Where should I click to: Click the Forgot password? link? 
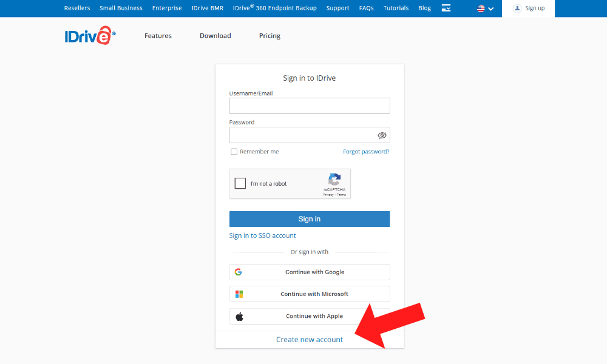366,152
